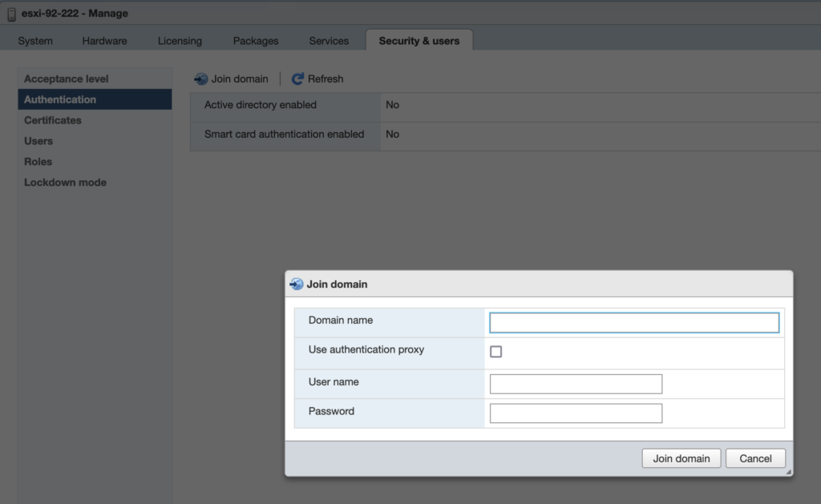Select Certificates in the sidebar

tap(53, 120)
